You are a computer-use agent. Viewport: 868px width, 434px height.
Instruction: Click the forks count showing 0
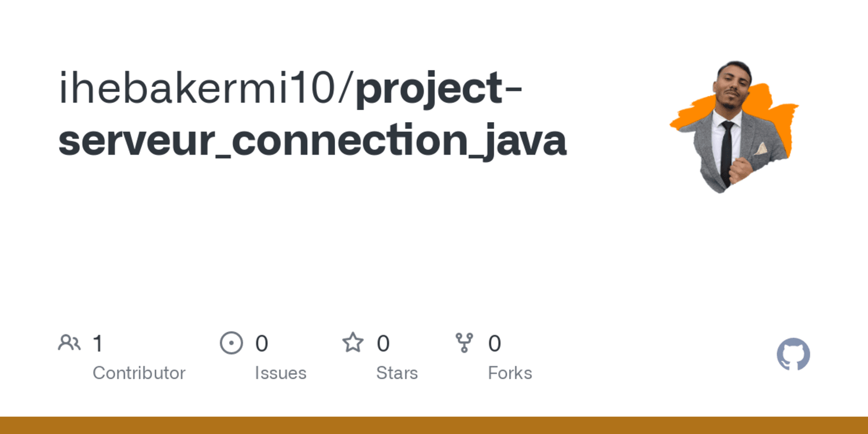point(494,344)
